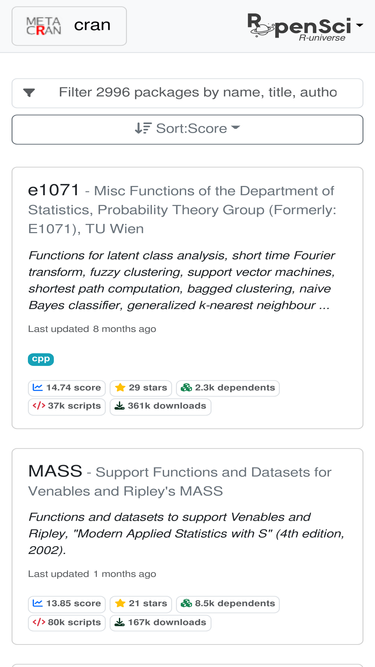The width and height of the screenshot is (375, 667).
Task: Click the e1071 dependents cubes icon
Action: pos(186,388)
